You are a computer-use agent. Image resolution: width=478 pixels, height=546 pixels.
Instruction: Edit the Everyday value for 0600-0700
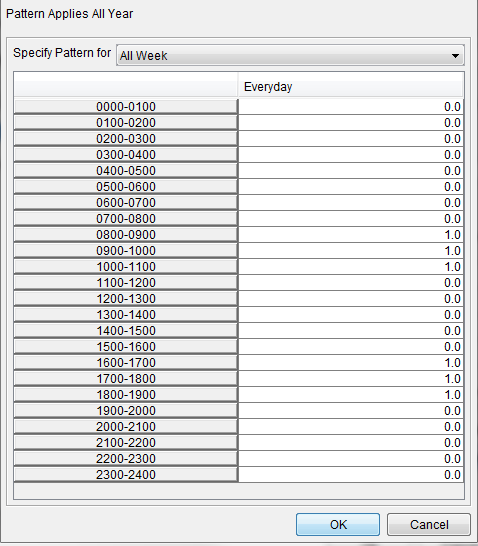click(351, 203)
